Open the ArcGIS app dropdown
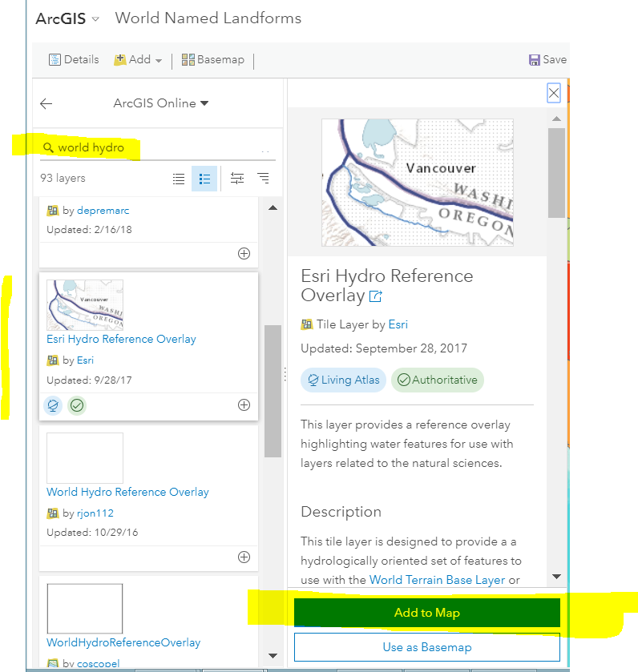Image resolution: width=638 pixels, height=672 pixels. pos(67,19)
